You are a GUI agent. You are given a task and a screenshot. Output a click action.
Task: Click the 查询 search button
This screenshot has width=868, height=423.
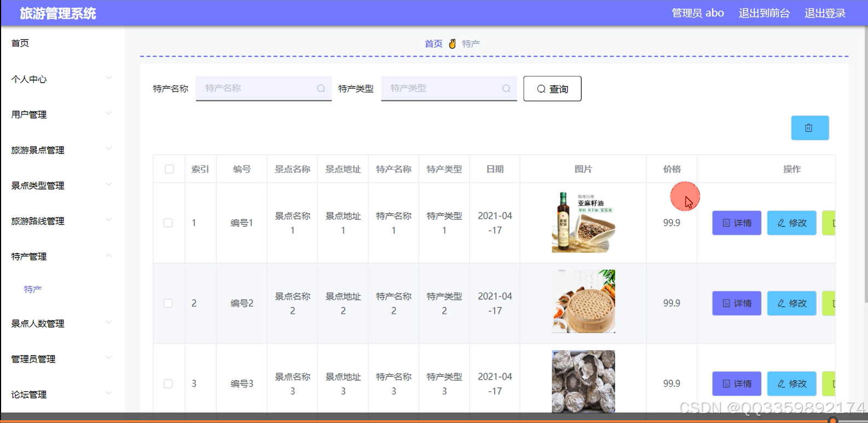[552, 89]
